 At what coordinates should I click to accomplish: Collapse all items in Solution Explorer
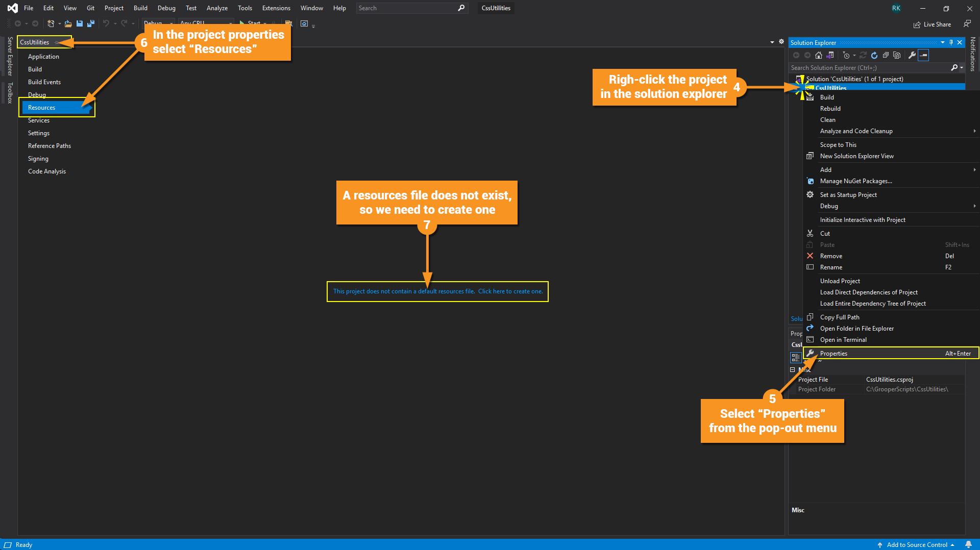coord(886,55)
